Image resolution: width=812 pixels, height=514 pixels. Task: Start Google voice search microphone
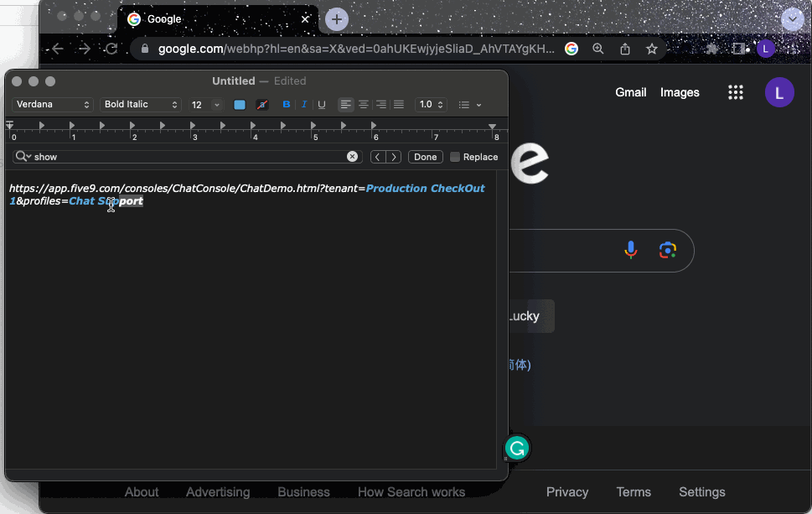[631, 250]
